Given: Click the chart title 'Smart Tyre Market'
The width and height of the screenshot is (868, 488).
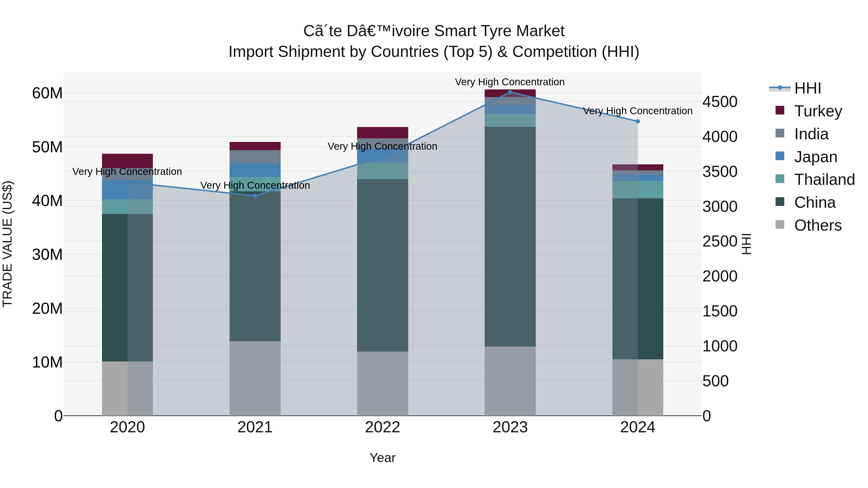Looking at the screenshot, I should point(499,31).
